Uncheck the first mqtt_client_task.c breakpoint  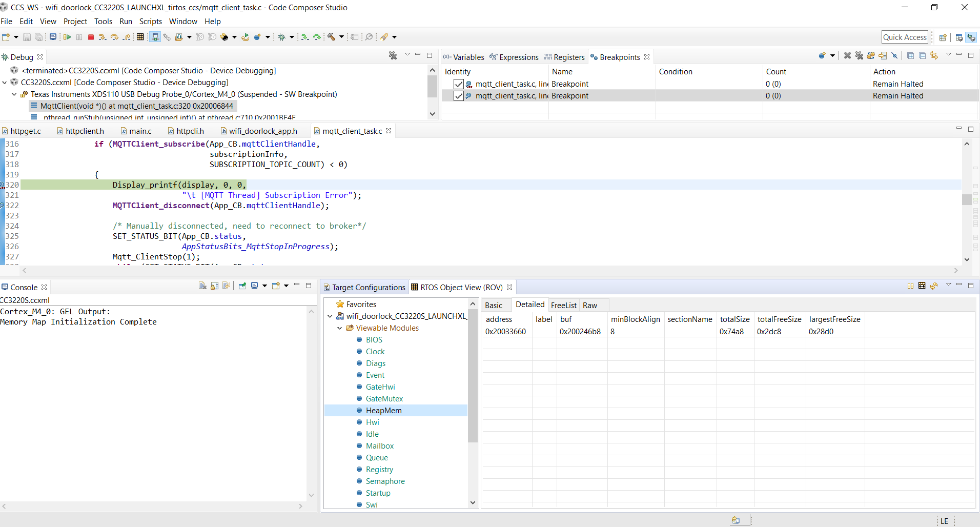pos(459,84)
